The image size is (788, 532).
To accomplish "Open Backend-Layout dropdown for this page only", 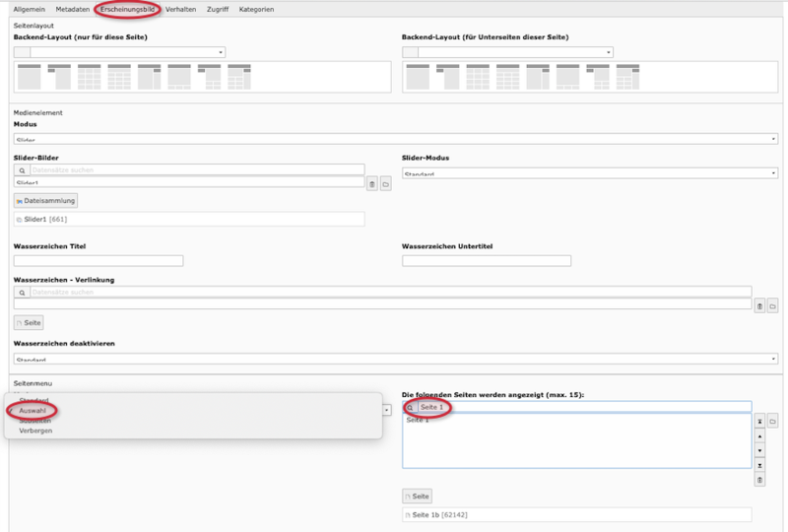I will [119, 52].
